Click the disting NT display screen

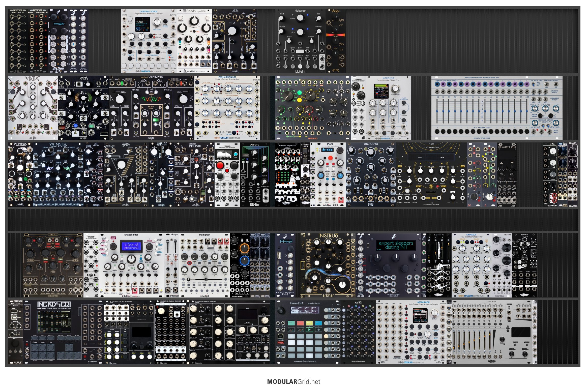pos(396,245)
